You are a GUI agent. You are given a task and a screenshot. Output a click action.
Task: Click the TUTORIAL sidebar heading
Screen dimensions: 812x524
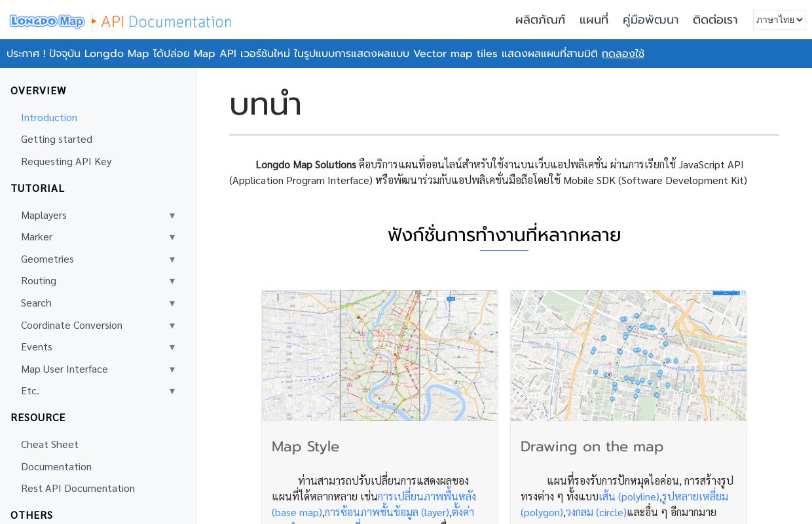click(x=38, y=188)
